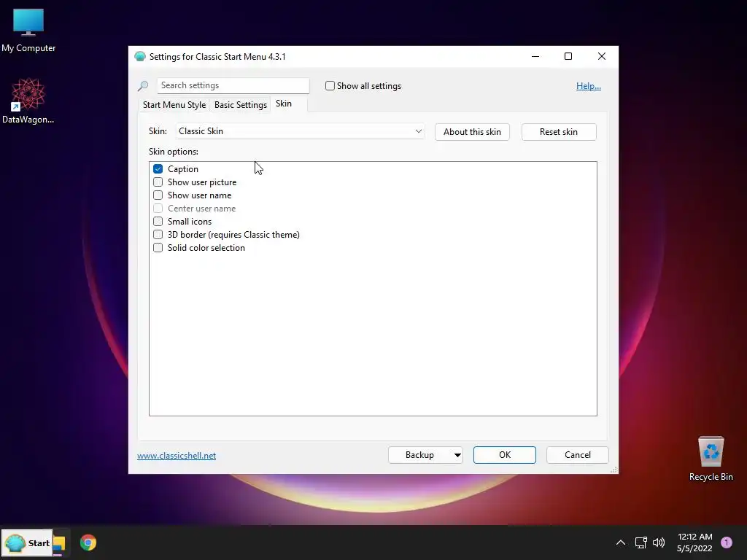Screen dimensions: 747x560
Task: Click the window resize grip
Action: [x=614, y=470]
